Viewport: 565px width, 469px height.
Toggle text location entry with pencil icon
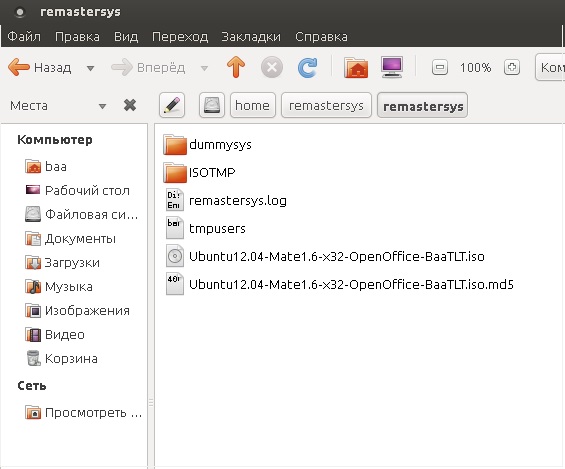(172, 106)
